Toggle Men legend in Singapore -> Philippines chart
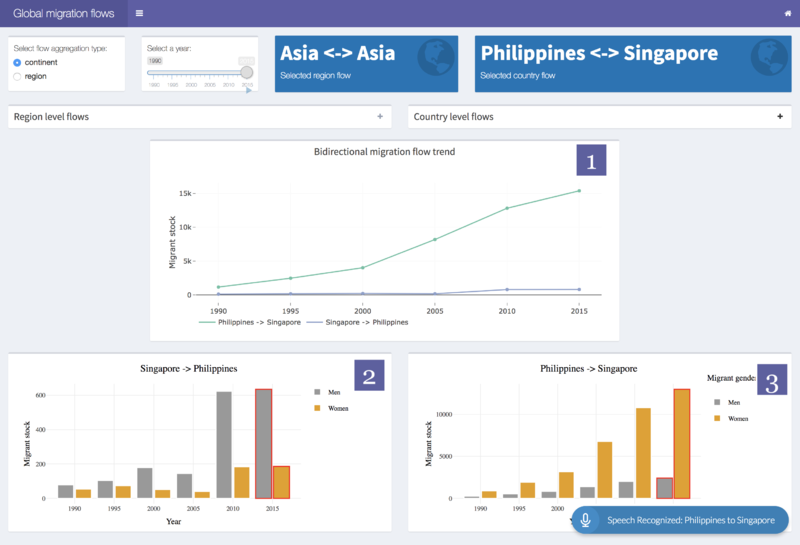Screen dimensions: 800x545 click(327, 392)
